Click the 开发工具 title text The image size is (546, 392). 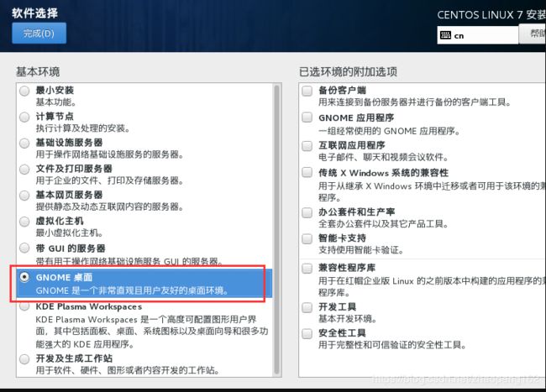(337, 306)
